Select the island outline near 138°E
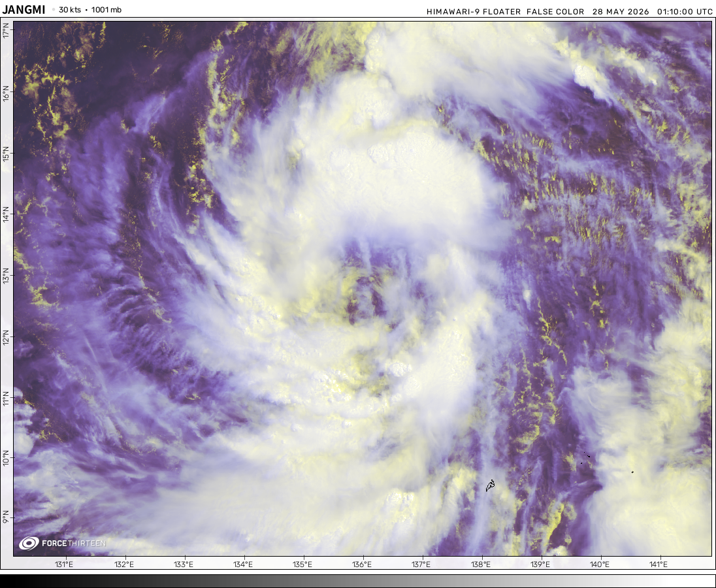Image resolution: width=716 pixels, height=588 pixels. tap(490, 485)
